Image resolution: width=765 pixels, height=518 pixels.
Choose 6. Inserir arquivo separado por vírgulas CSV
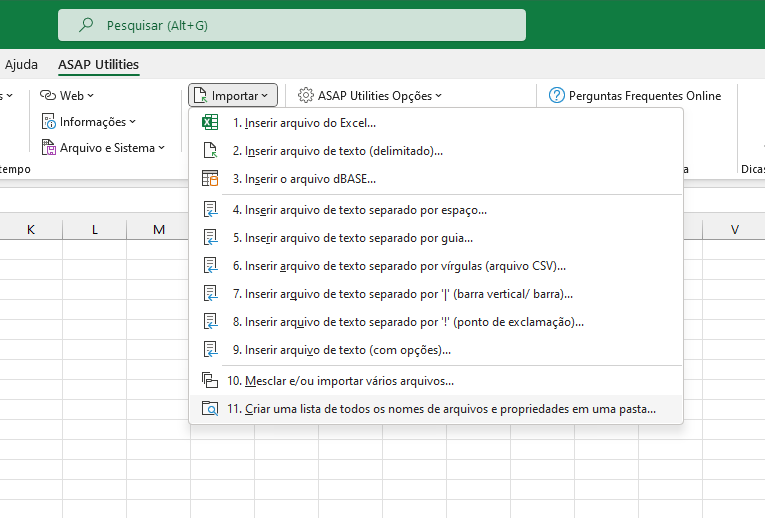[436, 266]
